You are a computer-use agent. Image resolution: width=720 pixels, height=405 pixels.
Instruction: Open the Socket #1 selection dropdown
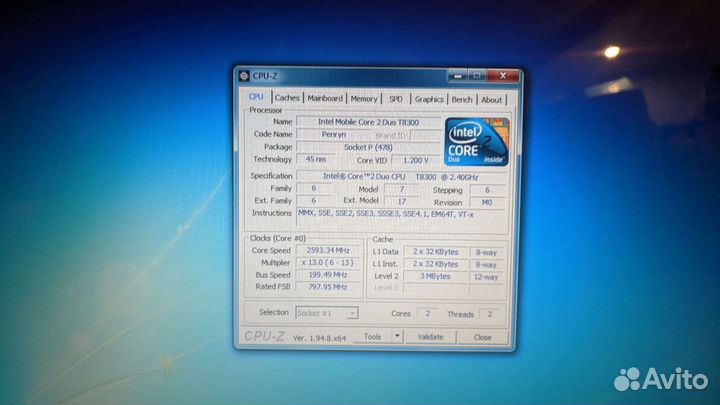[x=326, y=313]
